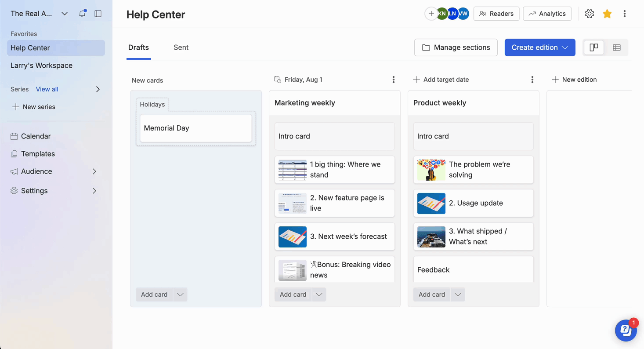Click 'What shipped / What's next' thumbnail

[431, 236]
